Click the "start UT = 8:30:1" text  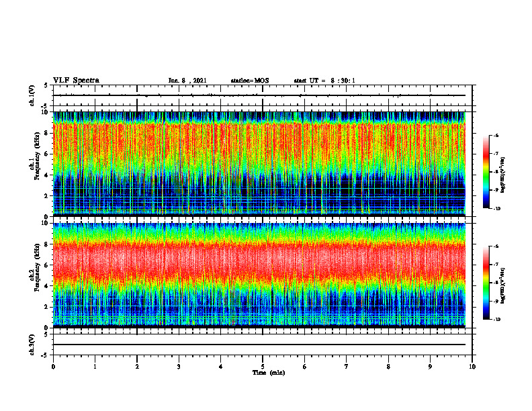point(324,81)
